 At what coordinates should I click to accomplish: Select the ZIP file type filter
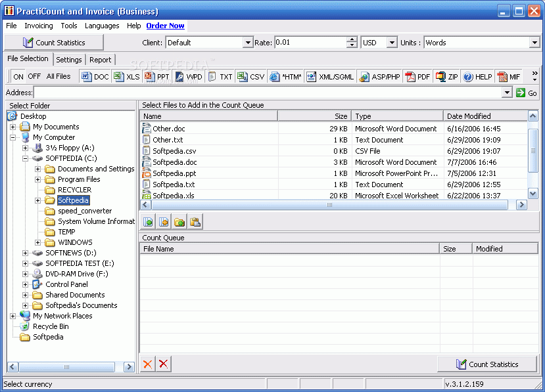click(447, 77)
